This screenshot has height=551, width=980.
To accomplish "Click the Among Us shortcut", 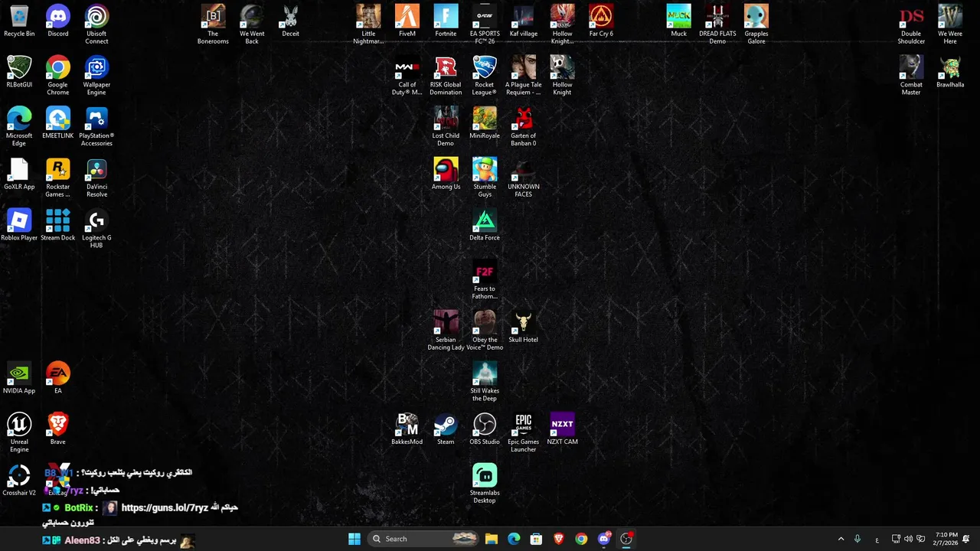I will point(446,174).
